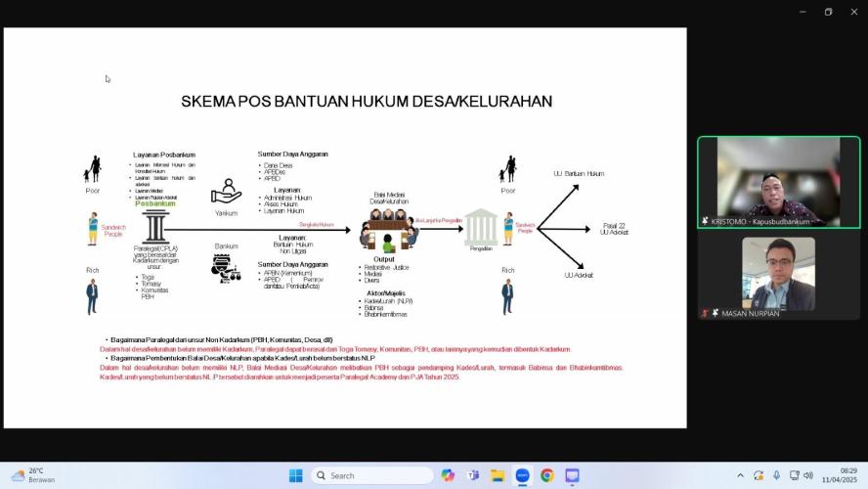The image size is (868, 489).
Task: Open File Explorer from the taskbar
Action: click(x=498, y=475)
